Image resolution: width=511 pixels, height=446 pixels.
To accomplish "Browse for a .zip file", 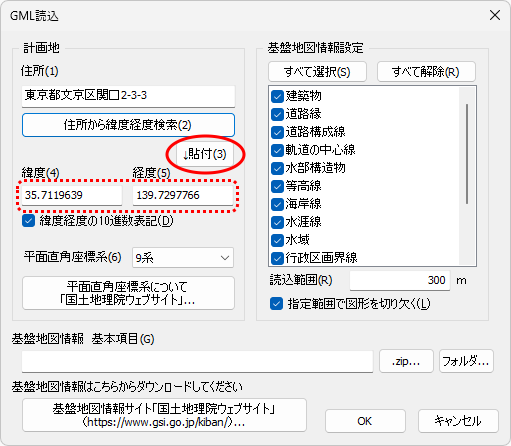I will [x=406, y=361].
